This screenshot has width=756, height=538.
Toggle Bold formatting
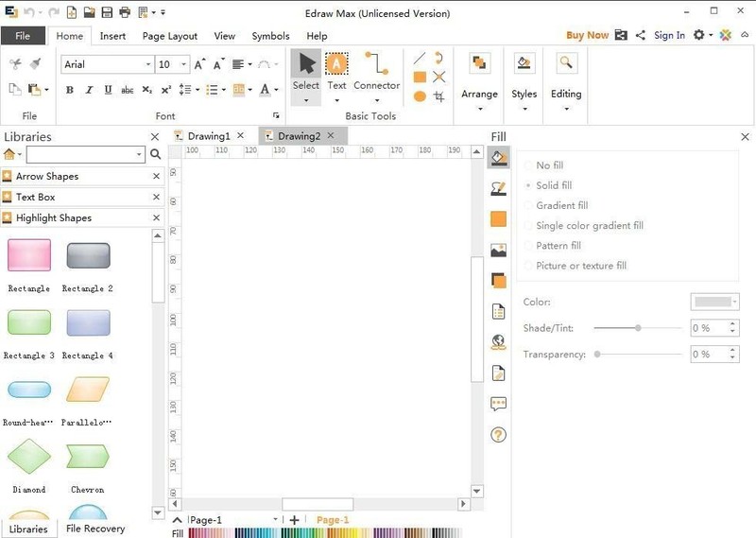pos(70,90)
